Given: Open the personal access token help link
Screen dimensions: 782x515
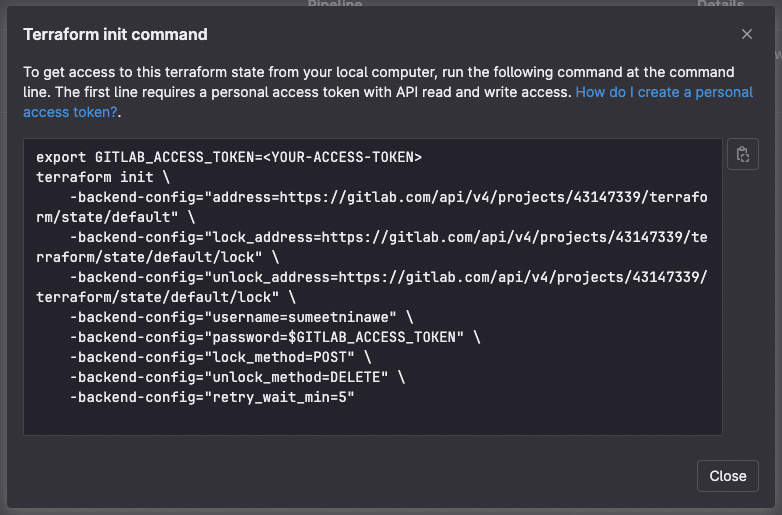Looking at the screenshot, I should tap(664, 92).
